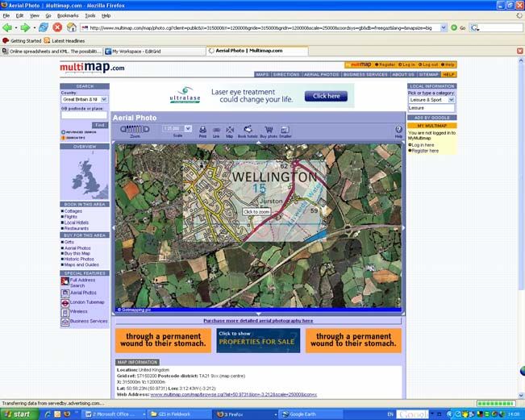The image size is (525, 420).
Task: Click the Aerial Photos special feature icon
Action: (65, 293)
